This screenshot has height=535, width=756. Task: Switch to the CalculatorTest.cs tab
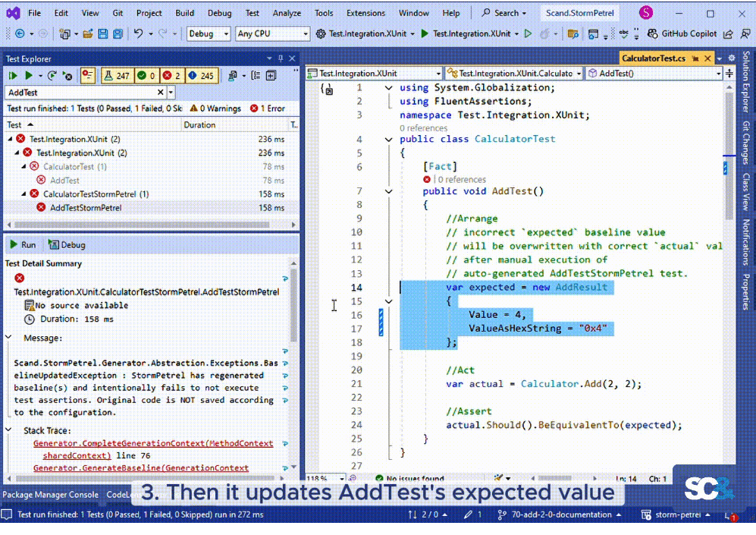point(654,58)
